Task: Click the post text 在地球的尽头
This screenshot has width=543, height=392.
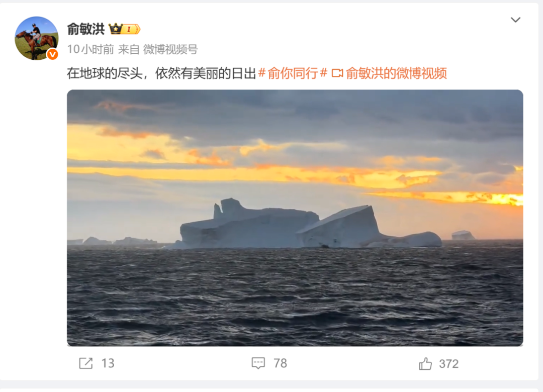Action: pyautogui.click(x=105, y=73)
